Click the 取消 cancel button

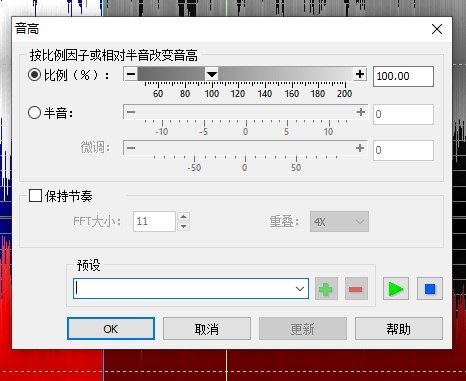tap(207, 329)
